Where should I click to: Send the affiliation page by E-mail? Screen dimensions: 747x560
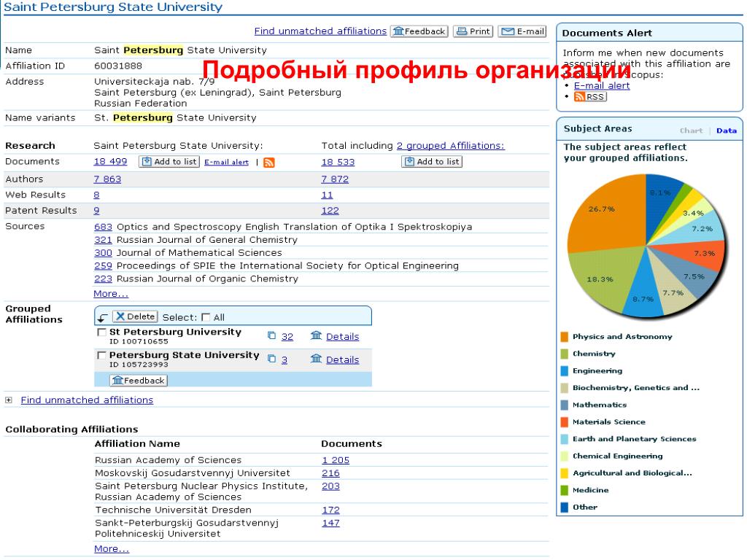click(522, 31)
